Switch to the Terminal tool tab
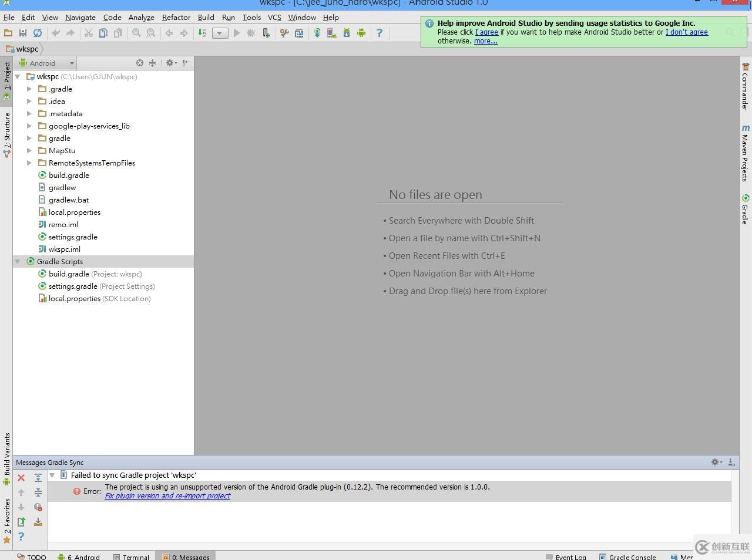 coord(131,556)
